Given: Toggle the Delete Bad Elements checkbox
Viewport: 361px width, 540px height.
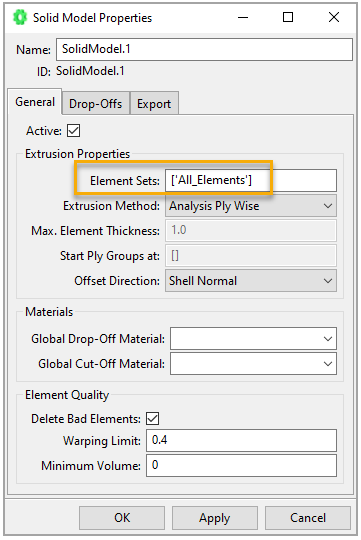Looking at the screenshot, I should coord(153,418).
